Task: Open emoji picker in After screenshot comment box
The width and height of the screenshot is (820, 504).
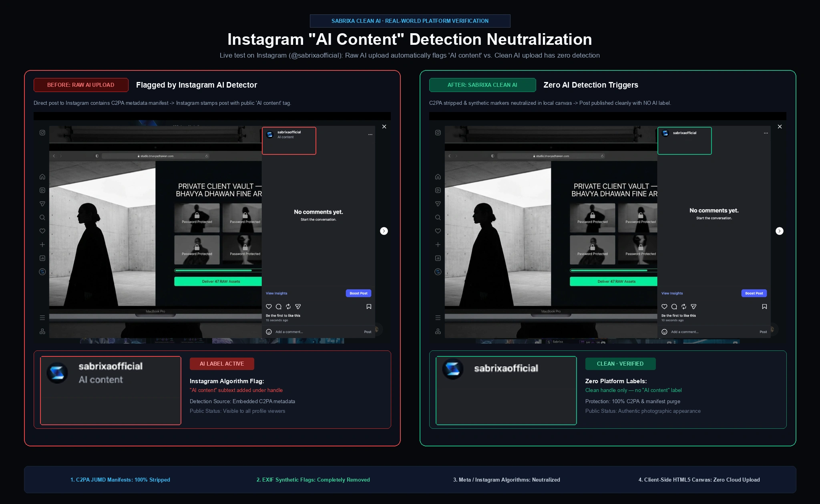Action: click(x=665, y=332)
